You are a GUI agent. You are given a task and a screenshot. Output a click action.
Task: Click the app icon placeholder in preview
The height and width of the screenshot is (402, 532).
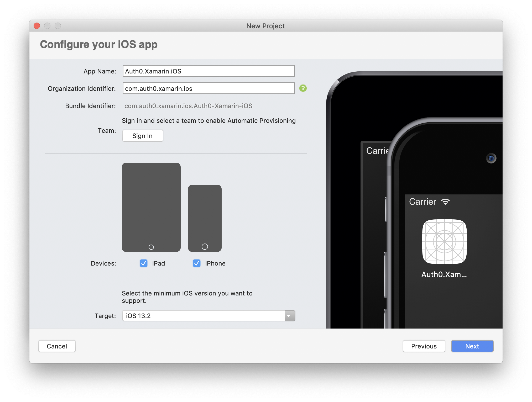pos(444,241)
